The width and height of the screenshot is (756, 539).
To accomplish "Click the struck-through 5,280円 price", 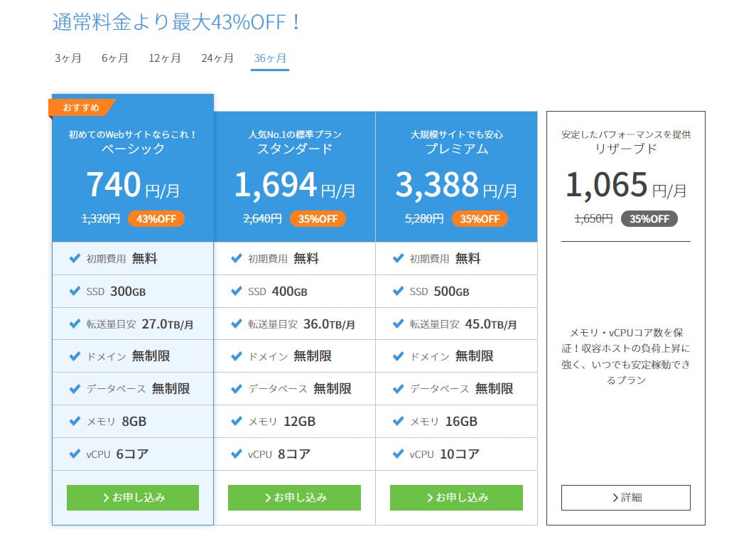I will click(424, 219).
